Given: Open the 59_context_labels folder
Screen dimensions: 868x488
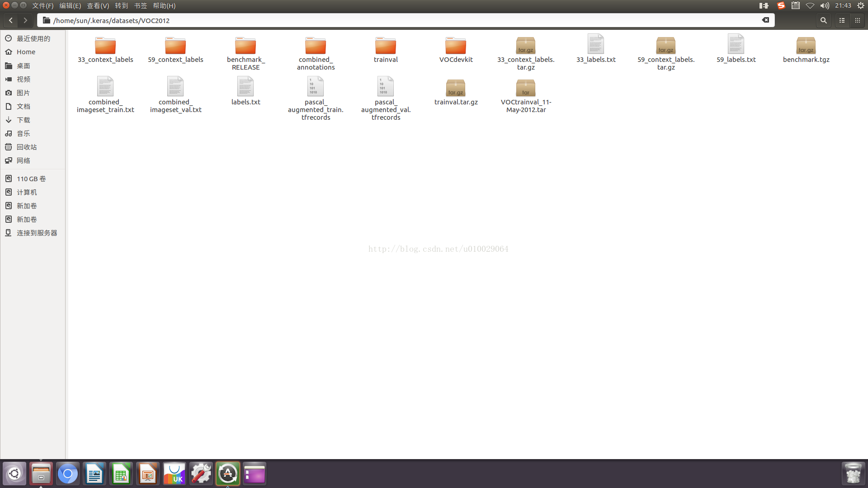Looking at the screenshot, I should pyautogui.click(x=175, y=50).
